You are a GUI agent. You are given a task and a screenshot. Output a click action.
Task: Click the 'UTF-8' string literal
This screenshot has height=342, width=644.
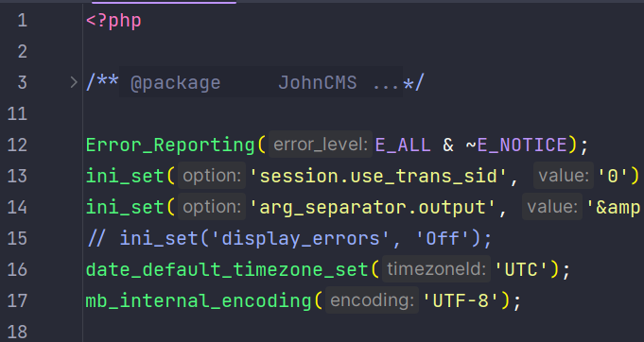(460, 300)
